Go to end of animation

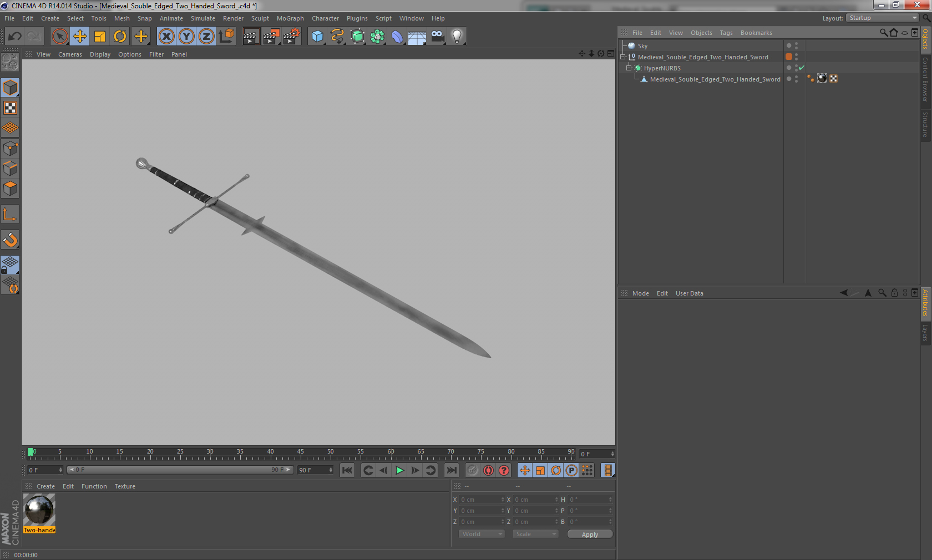[x=452, y=470]
